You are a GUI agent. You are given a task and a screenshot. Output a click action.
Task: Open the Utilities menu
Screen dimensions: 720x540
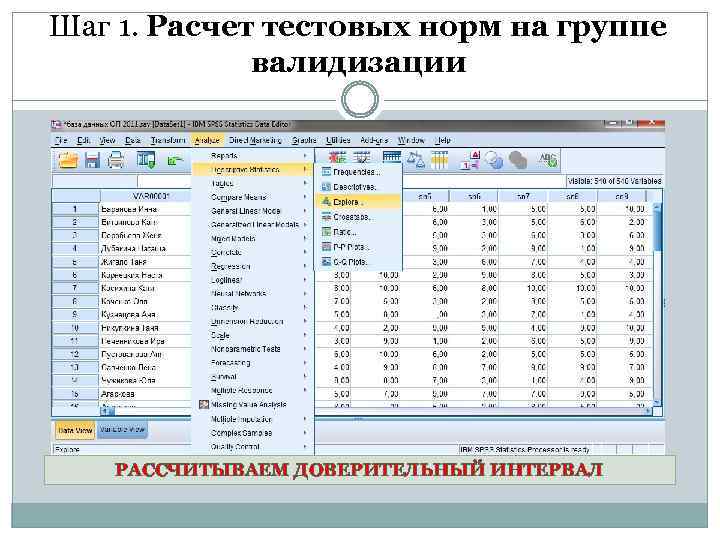pyautogui.click(x=338, y=141)
